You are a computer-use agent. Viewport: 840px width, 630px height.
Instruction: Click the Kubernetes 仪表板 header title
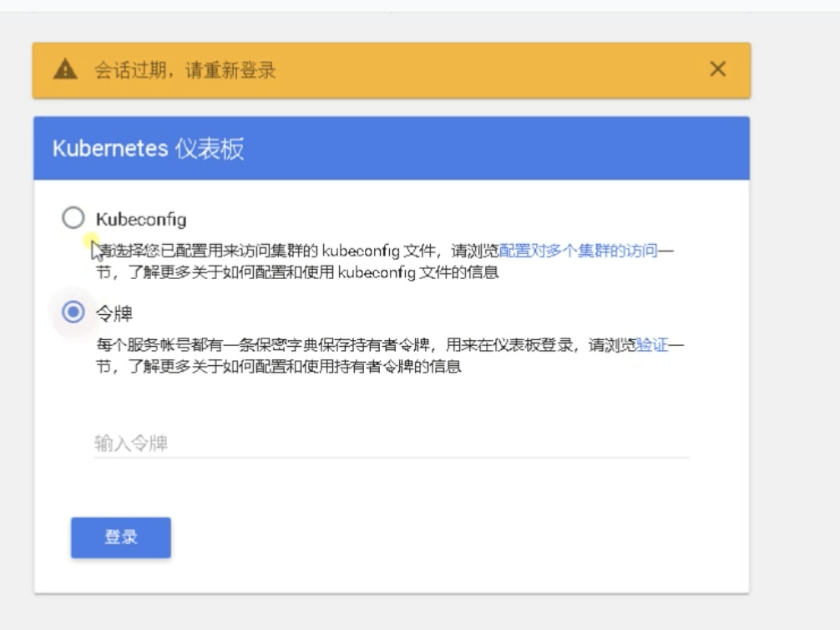pos(148,149)
